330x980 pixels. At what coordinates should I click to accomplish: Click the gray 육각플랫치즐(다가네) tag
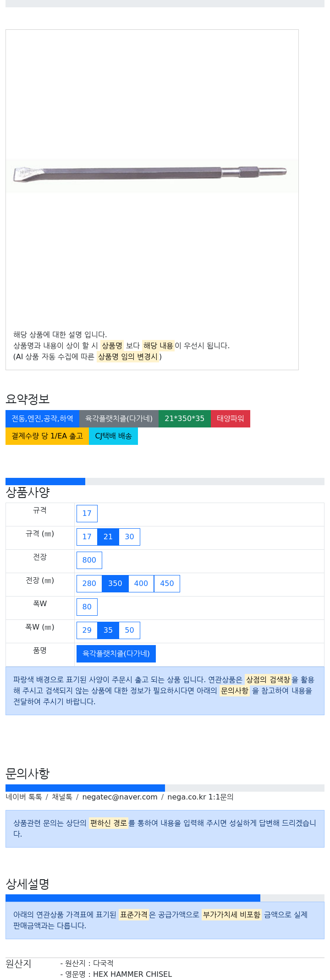119,419
